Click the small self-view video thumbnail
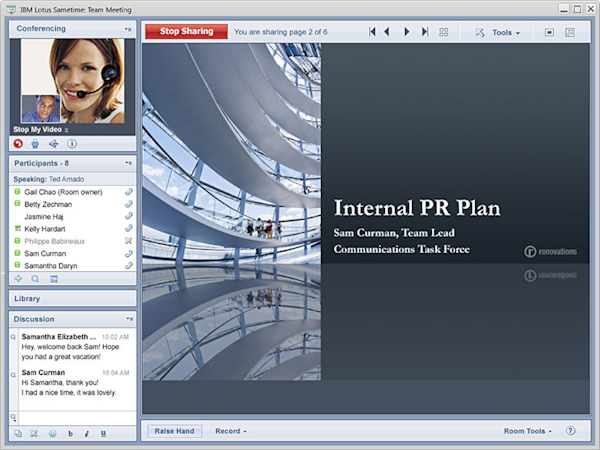600x450 pixels. (41, 109)
